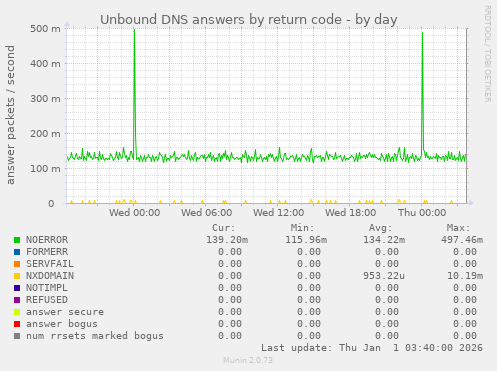The height and width of the screenshot is (371, 497).
Task: Click the green spike peak at Wed 00:00
Action: tap(134, 30)
